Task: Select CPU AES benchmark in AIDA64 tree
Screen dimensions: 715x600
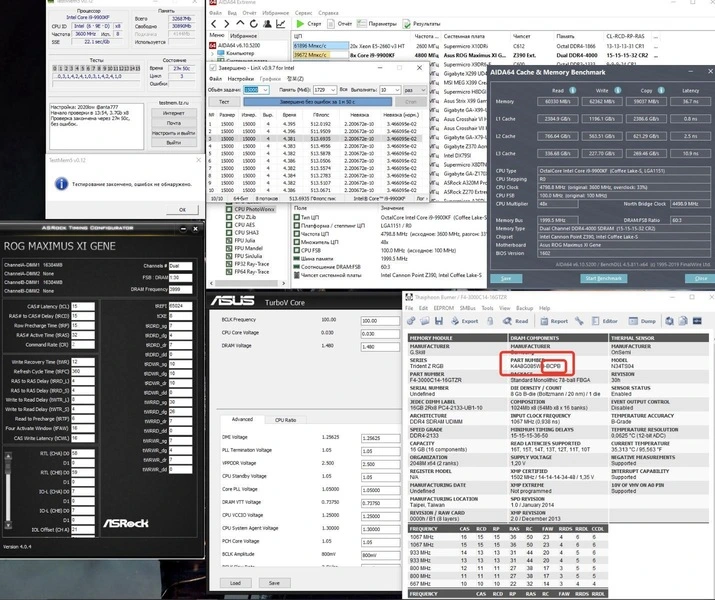Action: coord(244,225)
